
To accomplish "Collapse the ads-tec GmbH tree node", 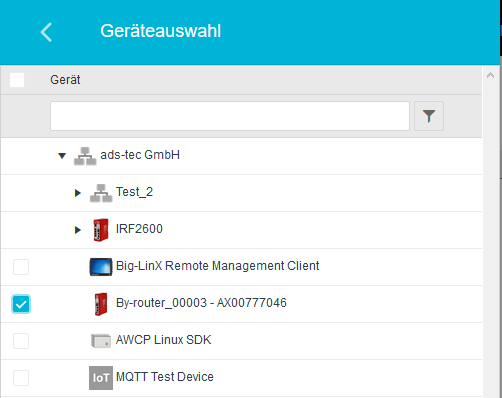I will 62,156.
